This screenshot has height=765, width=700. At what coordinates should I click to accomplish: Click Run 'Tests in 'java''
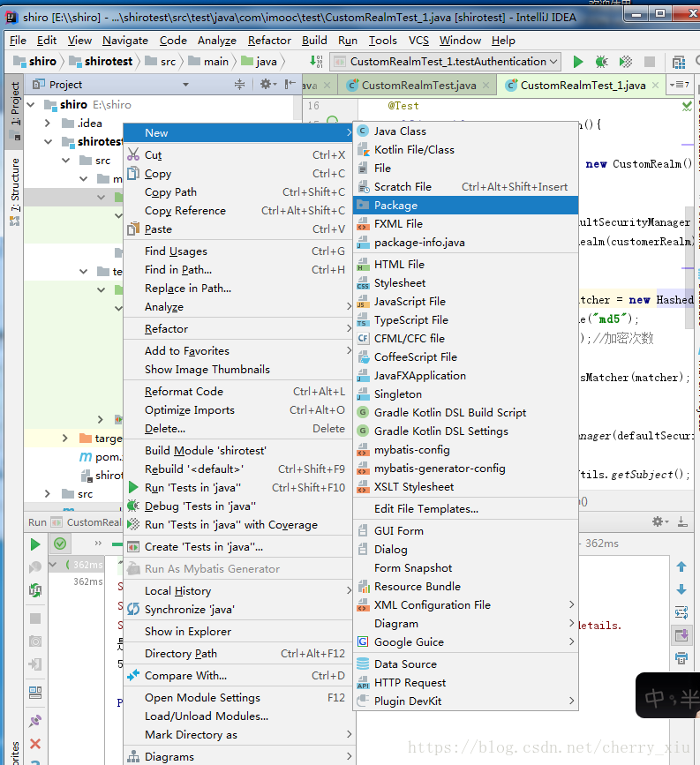tap(237, 487)
